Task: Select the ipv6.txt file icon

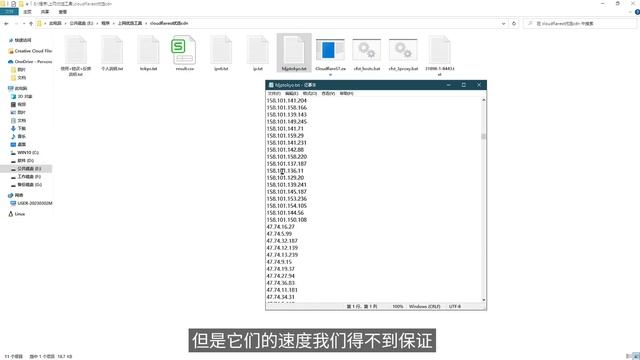Action: point(221,50)
